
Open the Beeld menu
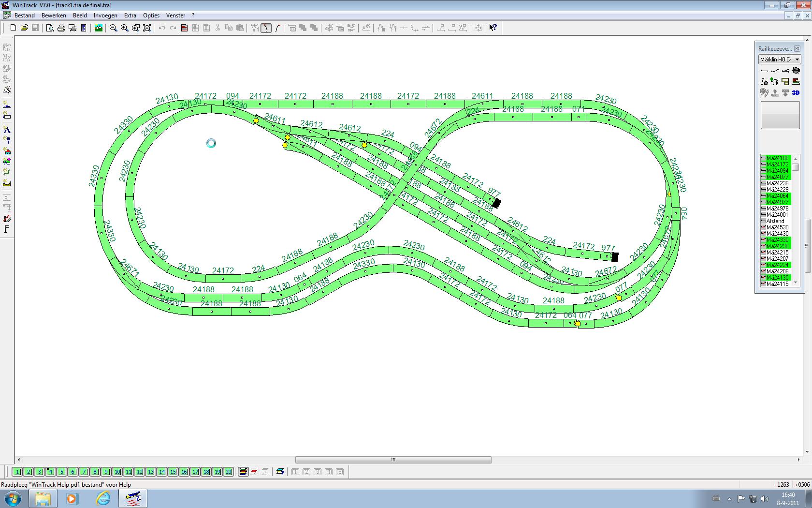[80, 15]
